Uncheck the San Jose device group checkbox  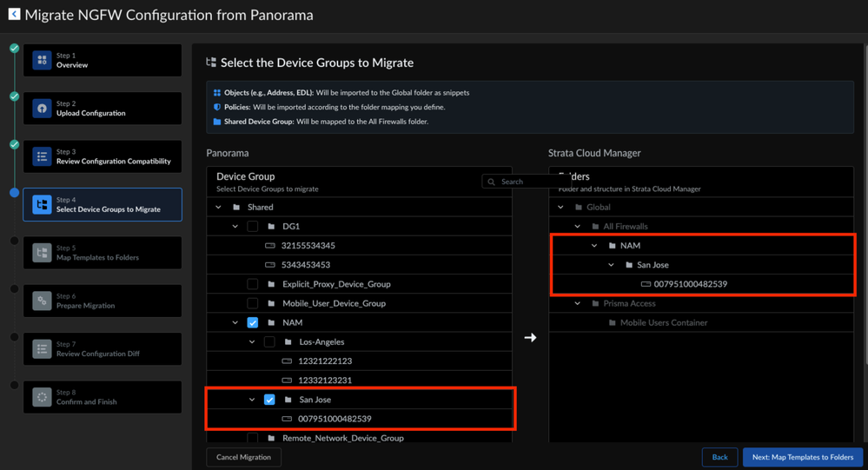click(269, 400)
